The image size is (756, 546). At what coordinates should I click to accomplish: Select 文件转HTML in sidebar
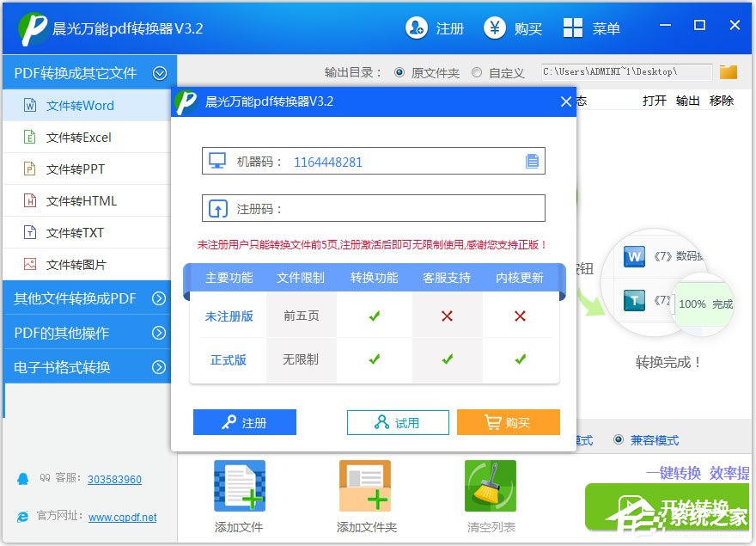(x=87, y=201)
